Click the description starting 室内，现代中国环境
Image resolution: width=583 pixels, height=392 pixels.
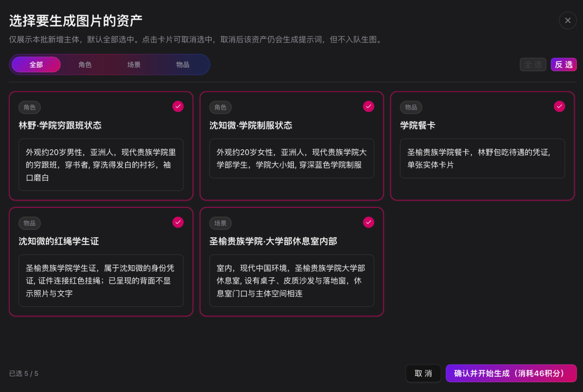(x=291, y=281)
